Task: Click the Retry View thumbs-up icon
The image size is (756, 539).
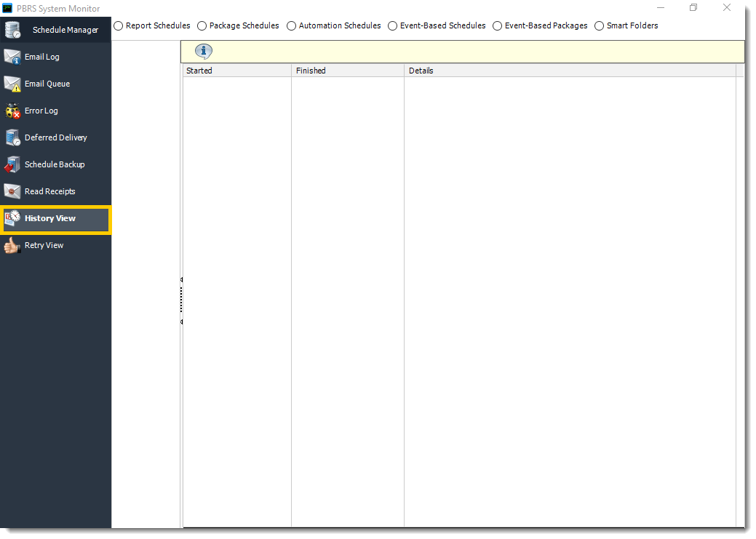Action: pyautogui.click(x=12, y=245)
